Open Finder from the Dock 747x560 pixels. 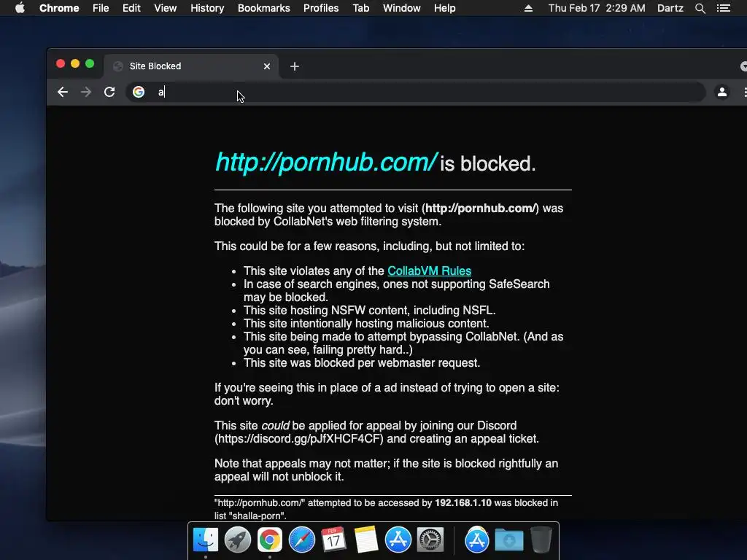click(x=206, y=540)
